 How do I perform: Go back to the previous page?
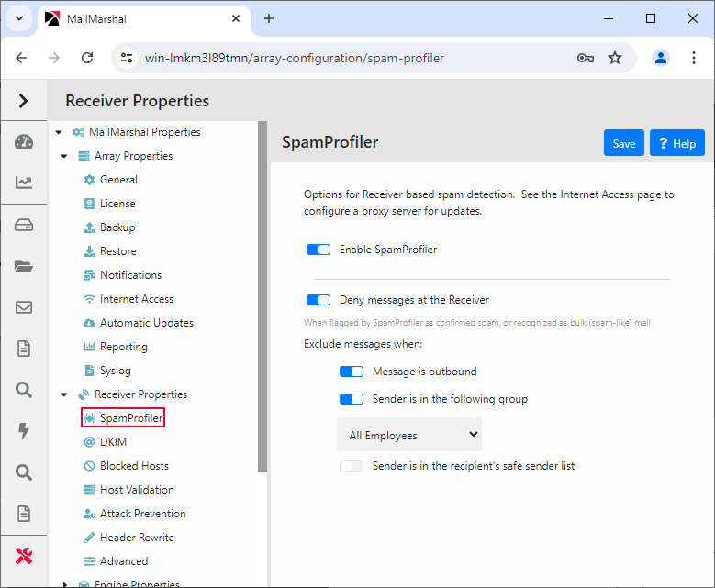click(x=21, y=58)
